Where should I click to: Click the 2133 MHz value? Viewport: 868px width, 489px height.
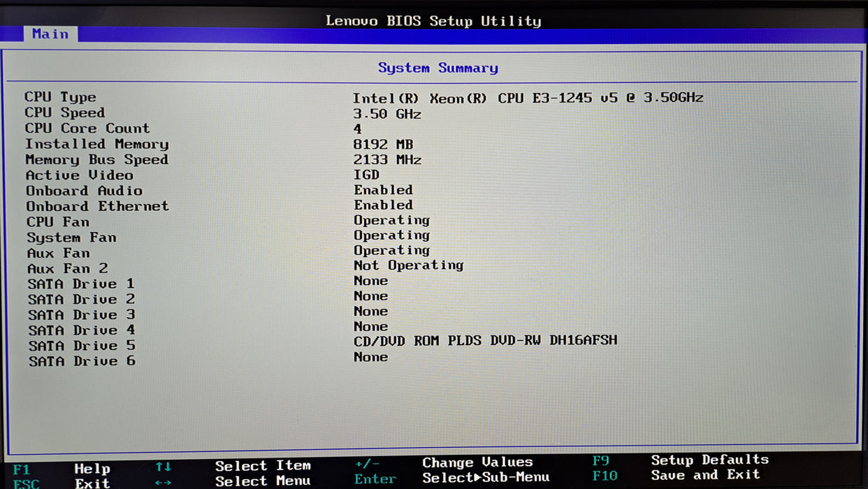tap(387, 160)
